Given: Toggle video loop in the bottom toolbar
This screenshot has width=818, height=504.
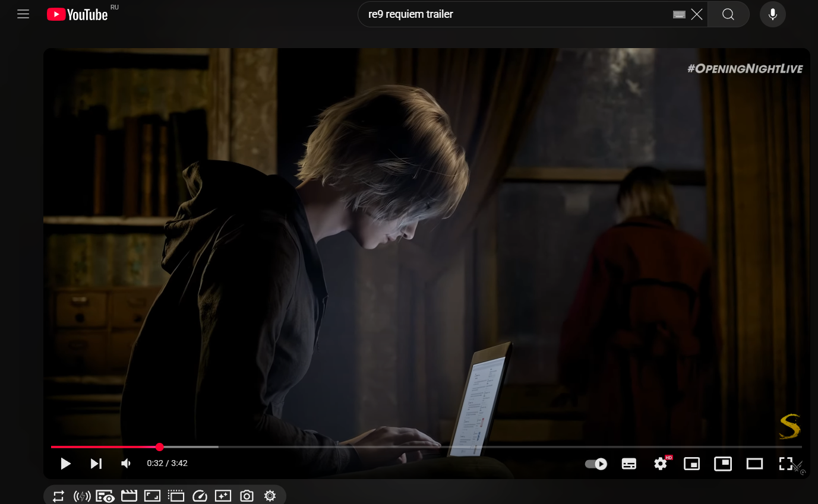Looking at the screenshot, I should 58,496.
